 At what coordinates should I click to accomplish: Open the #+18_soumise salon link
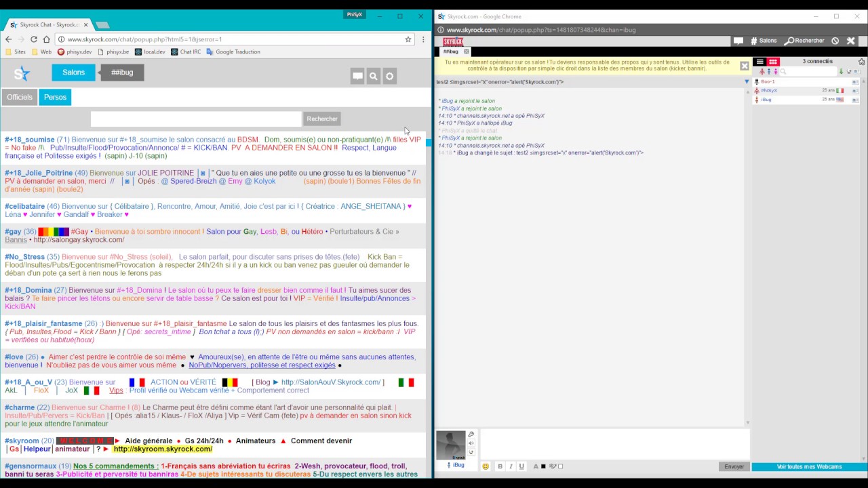point(30,140)
